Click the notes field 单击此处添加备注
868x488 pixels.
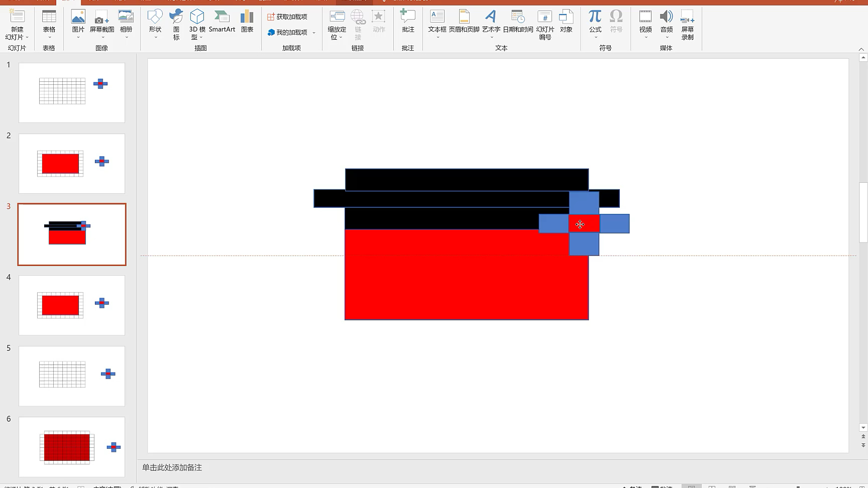pyautogui.click(x=172, y=467)
